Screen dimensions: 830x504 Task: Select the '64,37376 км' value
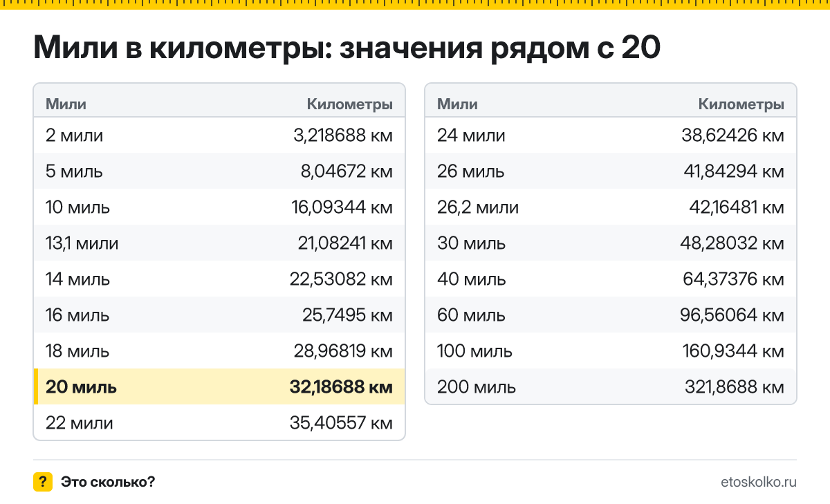pyautogui.click(x=734, y=279)
